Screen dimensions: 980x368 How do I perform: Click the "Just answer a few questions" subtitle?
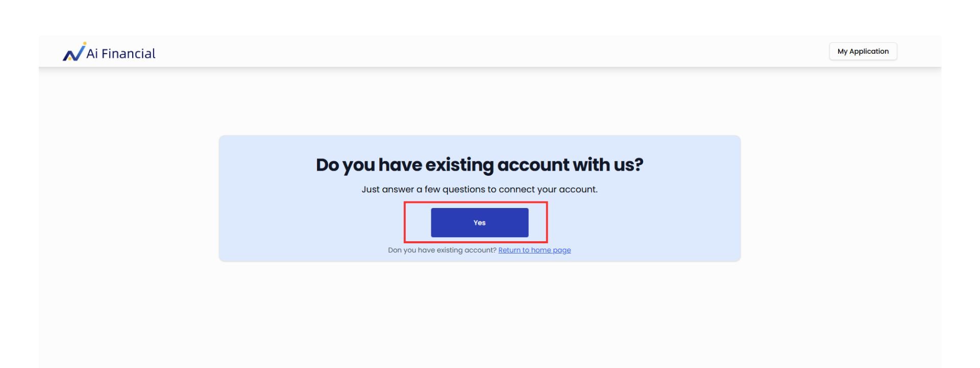pos(479,190)
